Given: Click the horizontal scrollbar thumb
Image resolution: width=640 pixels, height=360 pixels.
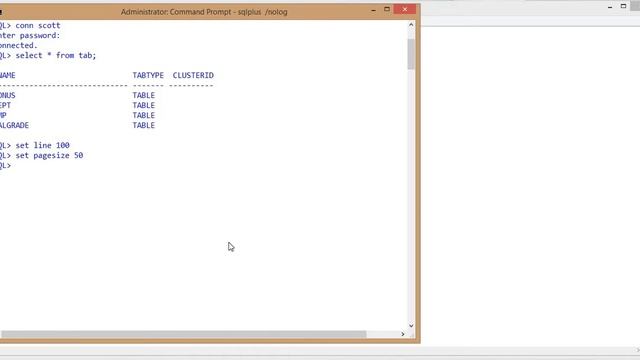Looking at the screenshot, I should (183, 334).
